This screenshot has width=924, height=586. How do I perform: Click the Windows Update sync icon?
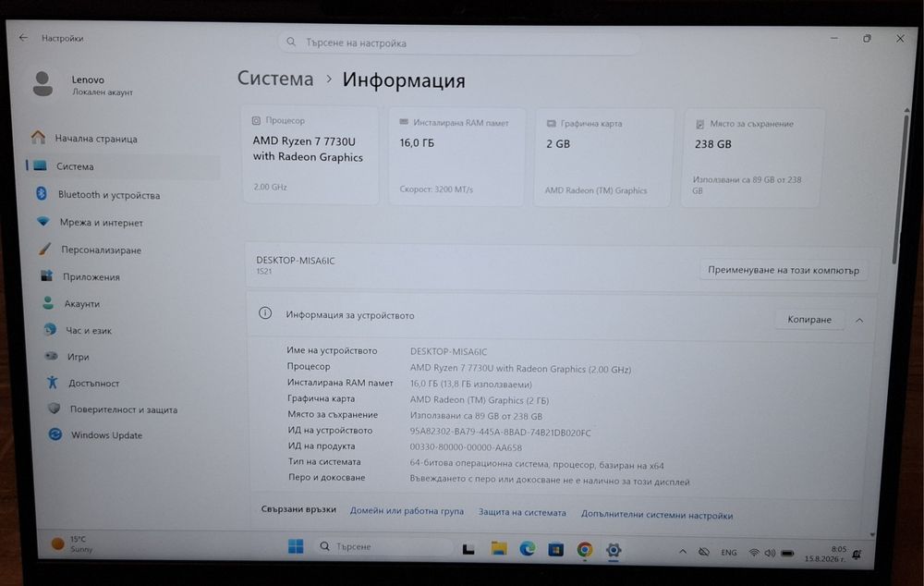pos(55,433)
